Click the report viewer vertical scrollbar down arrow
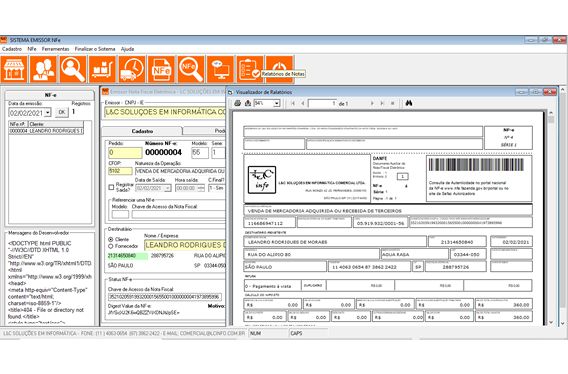This screenshot has height=374, width=568. pos(551,322)
